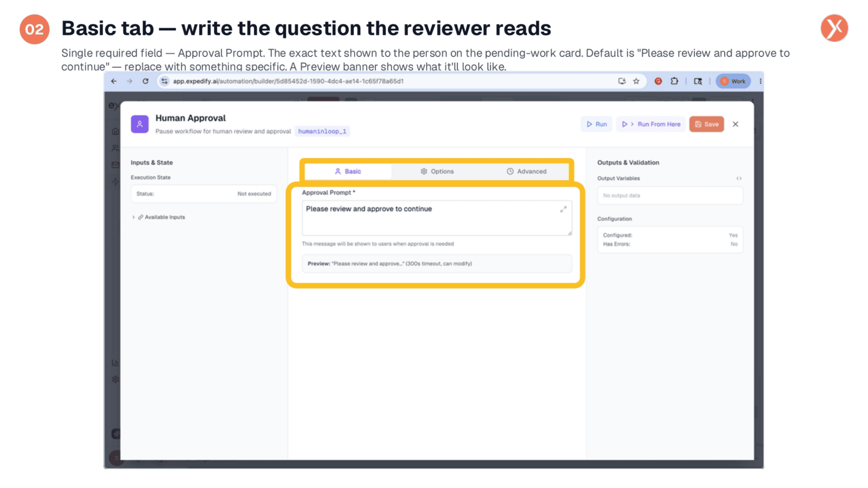Open the tab search icon

pos(698,81)
